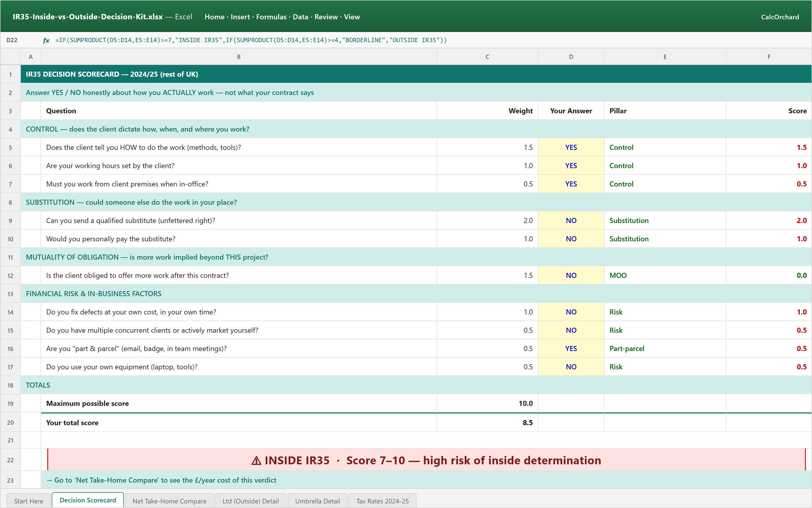Click the SUBSTITUTION section heading row
Screen dimensions: 812x508
416,202
